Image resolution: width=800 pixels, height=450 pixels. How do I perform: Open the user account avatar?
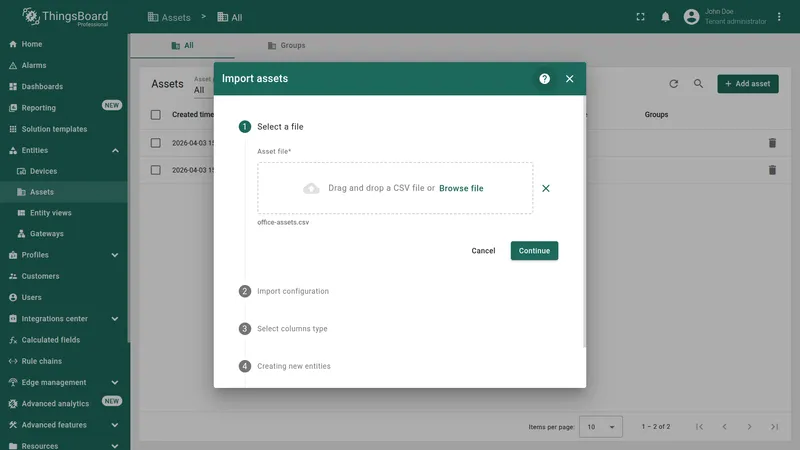(x=691, y=17)
